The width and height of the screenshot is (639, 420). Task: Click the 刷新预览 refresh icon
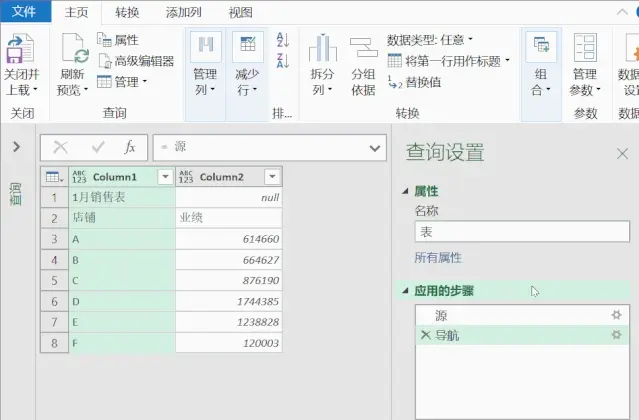tap(75, 48)
